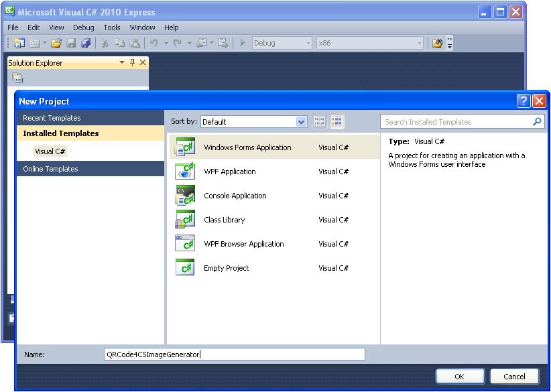Viewport: 551px width, 392px height.
Task: Open the x86 platform dropdown
Action: 369,43
